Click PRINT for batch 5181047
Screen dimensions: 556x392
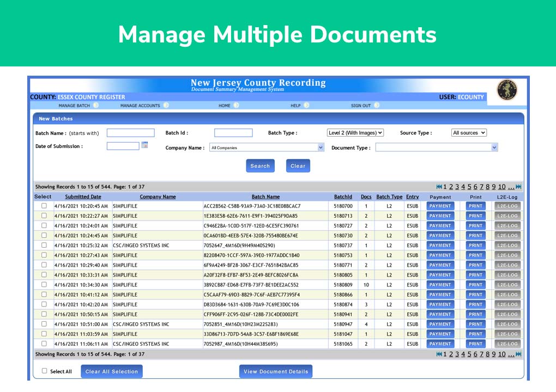475,334
